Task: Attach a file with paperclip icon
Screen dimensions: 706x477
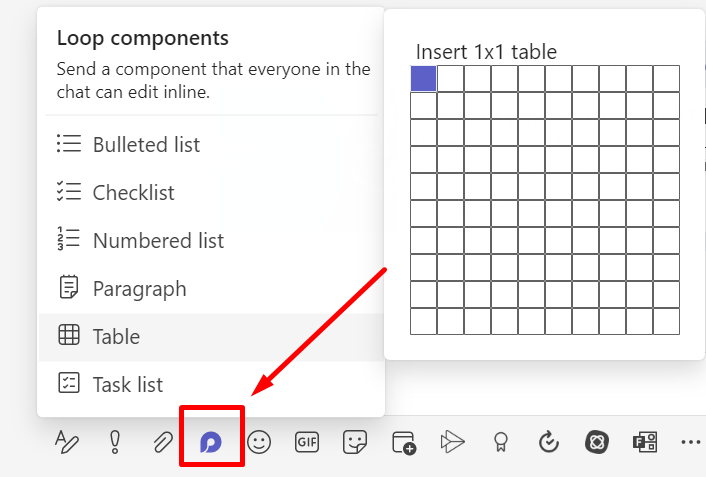Action: 163,441
